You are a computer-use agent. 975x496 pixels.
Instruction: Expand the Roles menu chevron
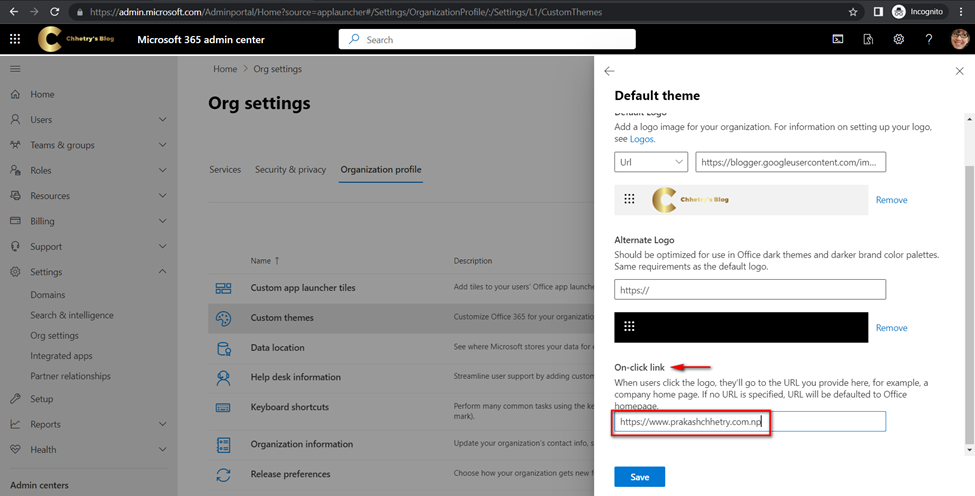162,170
